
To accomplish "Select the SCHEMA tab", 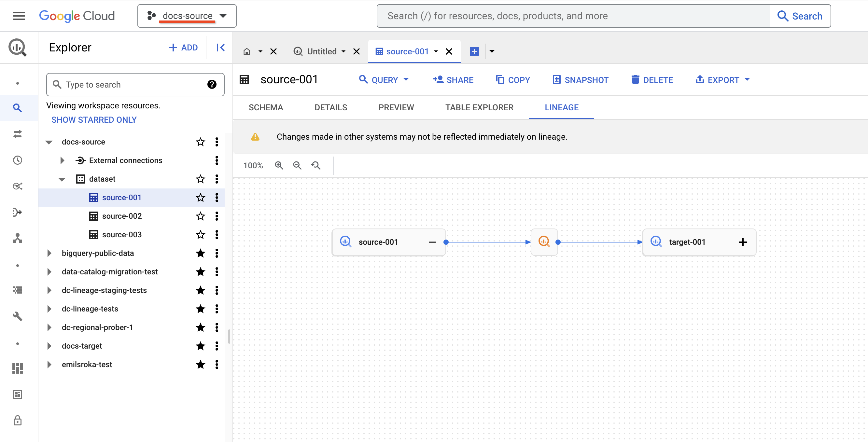I will coord(265,107).
